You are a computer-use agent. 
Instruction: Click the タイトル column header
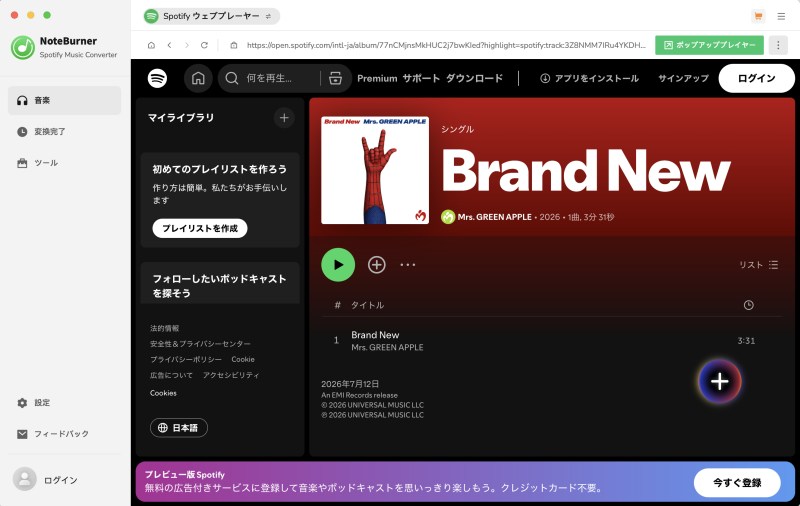tap(367, 305)
